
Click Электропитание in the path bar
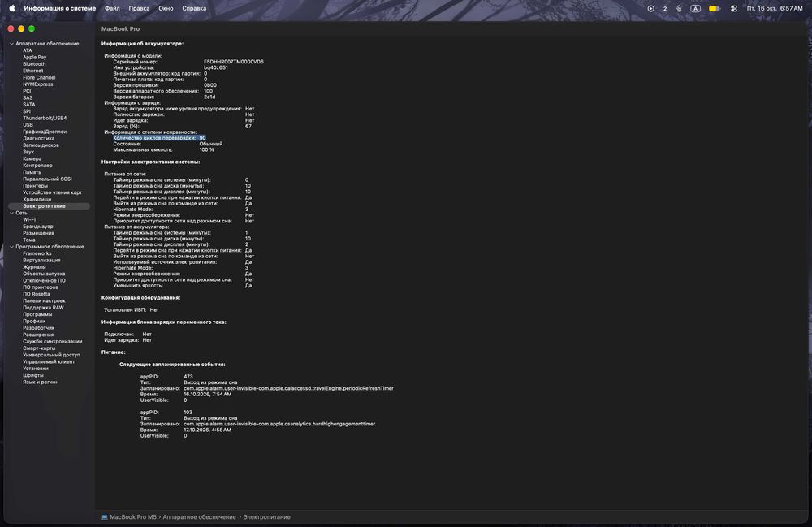[x=266, y=517]
